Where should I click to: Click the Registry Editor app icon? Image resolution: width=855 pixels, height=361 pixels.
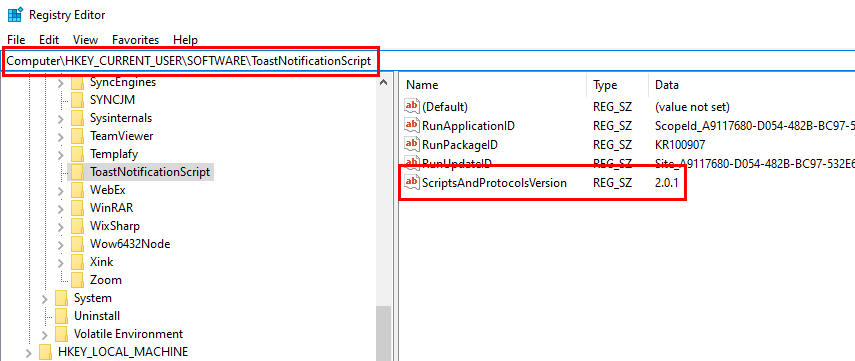[x=15, y=14]
